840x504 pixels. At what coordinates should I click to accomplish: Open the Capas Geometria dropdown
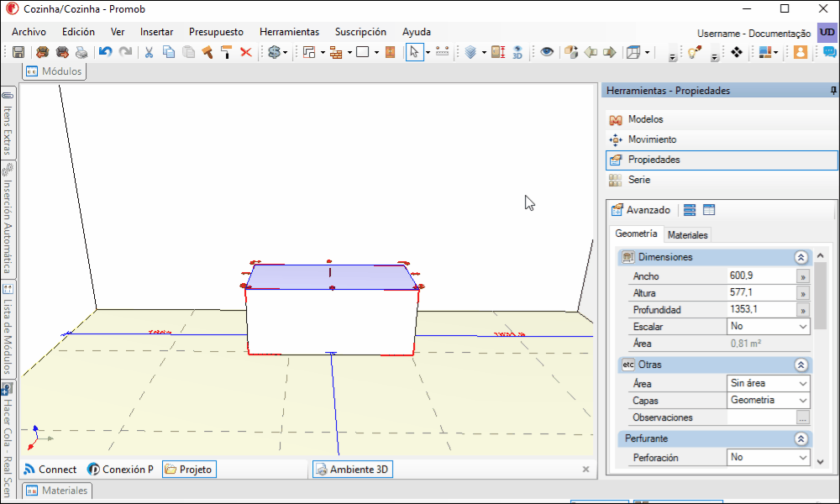769,400
